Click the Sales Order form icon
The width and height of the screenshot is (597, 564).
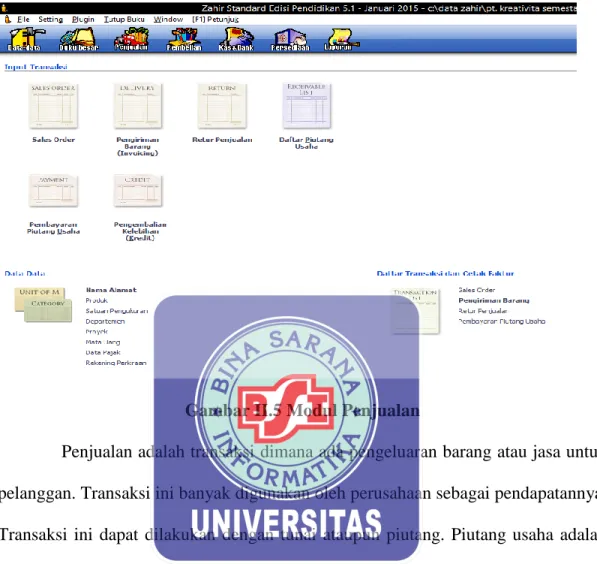coord(54,106)
